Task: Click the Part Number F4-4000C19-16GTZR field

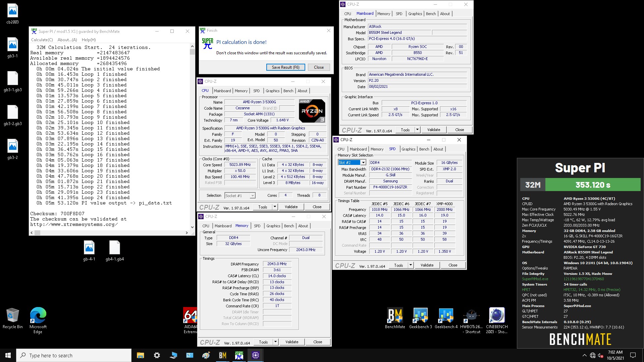Action: 390,187
